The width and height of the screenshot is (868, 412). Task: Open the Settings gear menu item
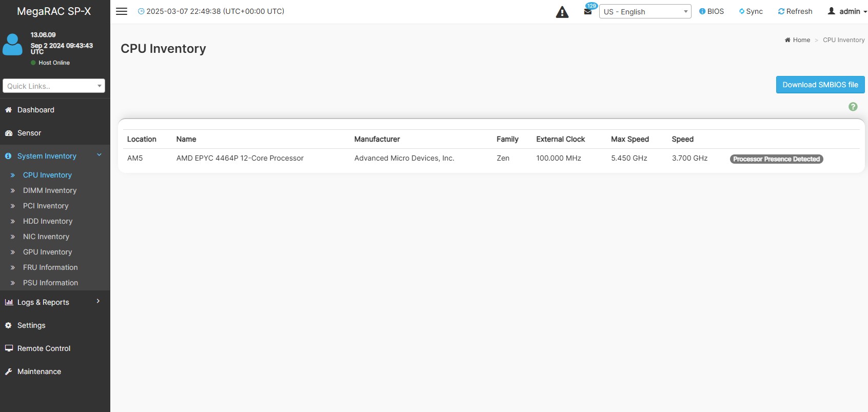click(x=31, y=325)
